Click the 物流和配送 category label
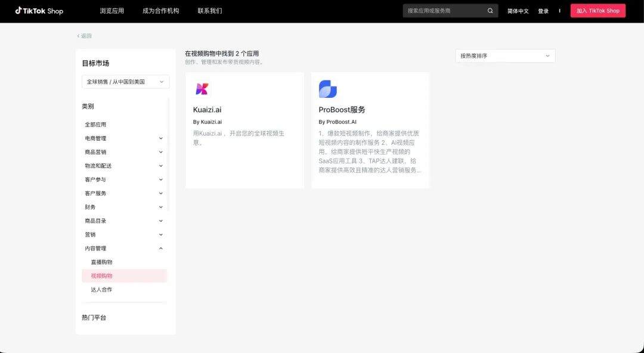Viewport: 644px width, 353px height. coord(98,166)
